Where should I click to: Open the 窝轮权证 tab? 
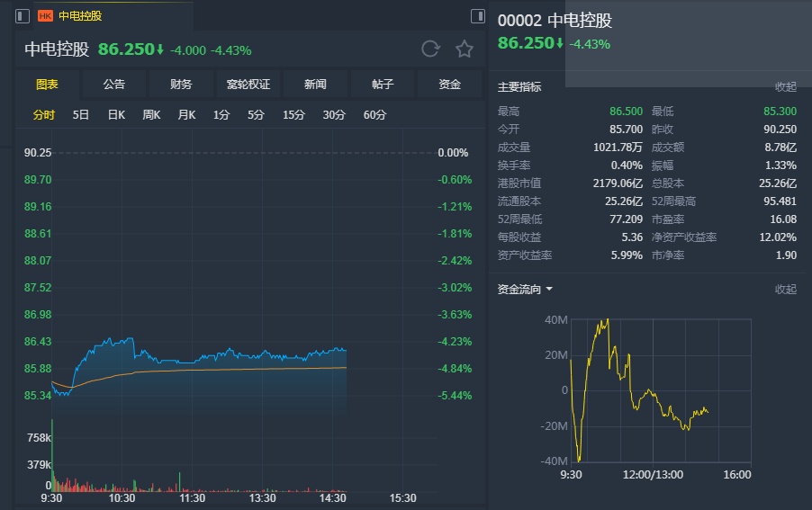[248, 85]
